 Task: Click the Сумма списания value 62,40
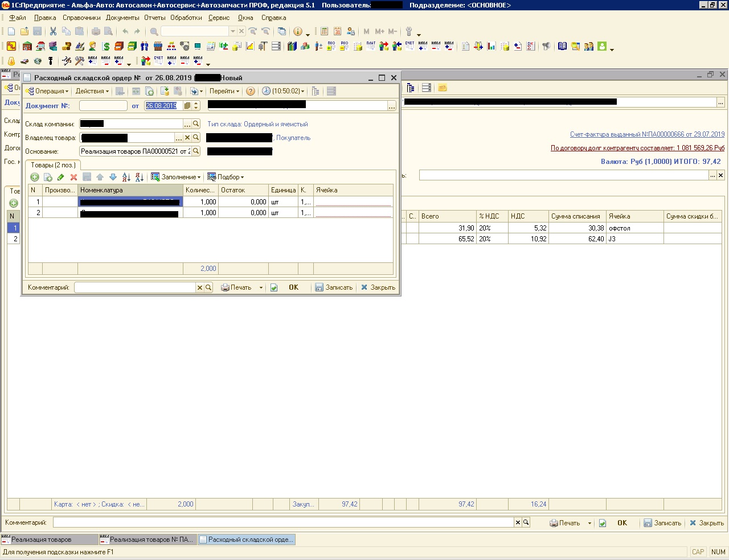(x=578, y=239)
